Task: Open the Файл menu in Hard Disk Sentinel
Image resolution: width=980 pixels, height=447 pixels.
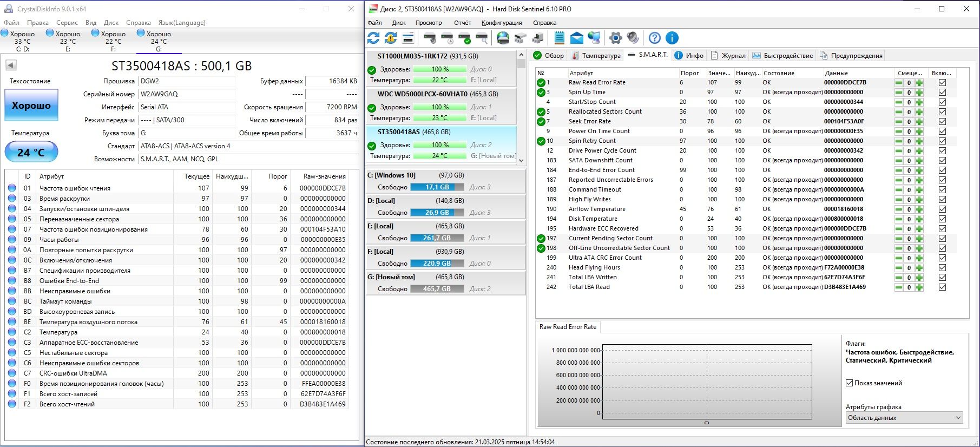Action: (x=374, y=23)
